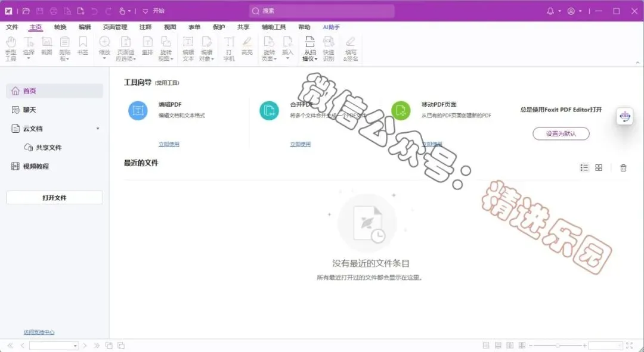Click the print icon in title bar
The height and width of the screenshot is (352, 644).
[54, 11]
